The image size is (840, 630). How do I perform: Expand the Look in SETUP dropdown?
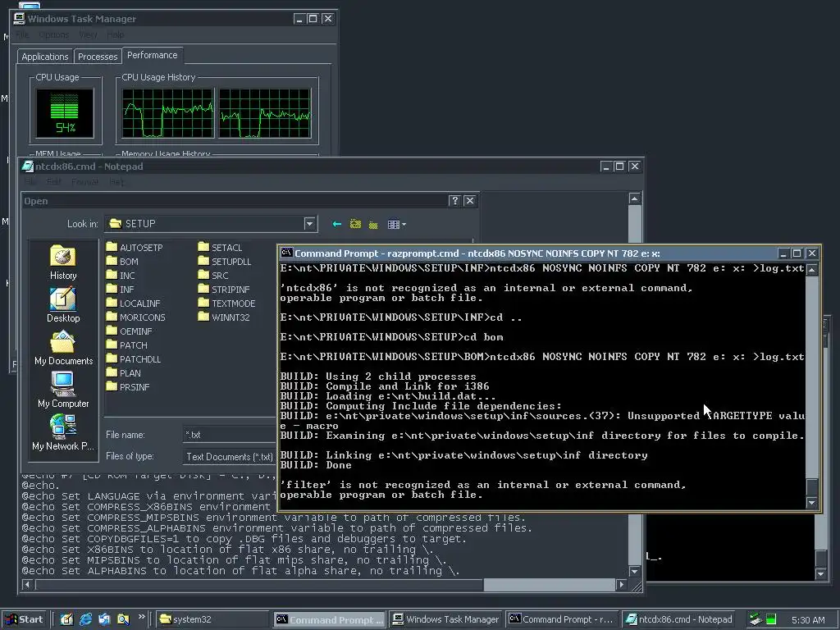coord(309,224)
